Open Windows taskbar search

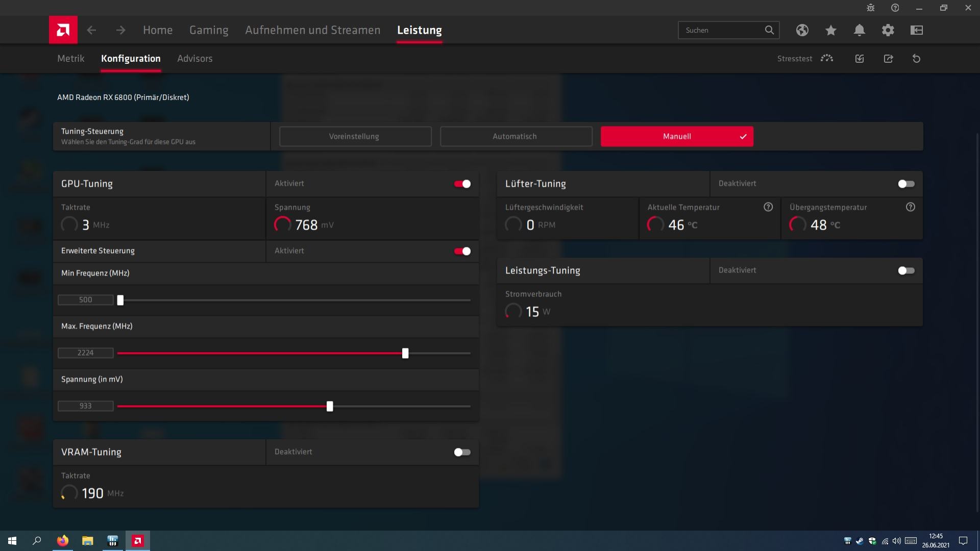pos(37,541)
